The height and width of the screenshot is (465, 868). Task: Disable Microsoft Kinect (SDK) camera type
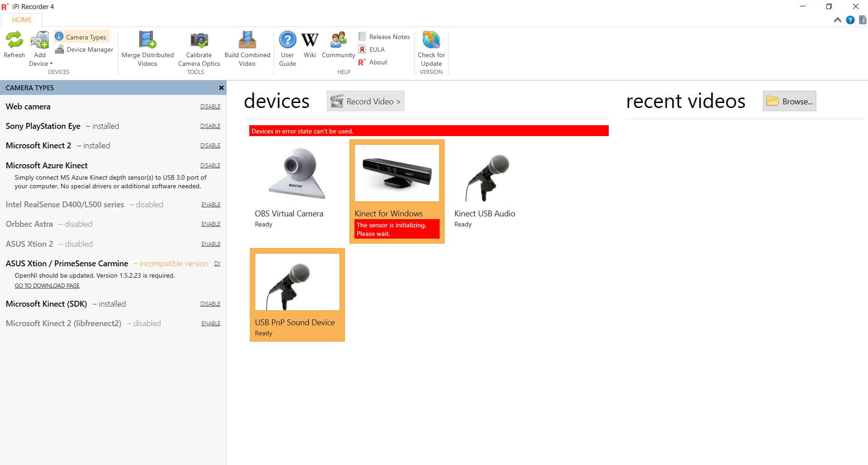[x=210, y=304]
